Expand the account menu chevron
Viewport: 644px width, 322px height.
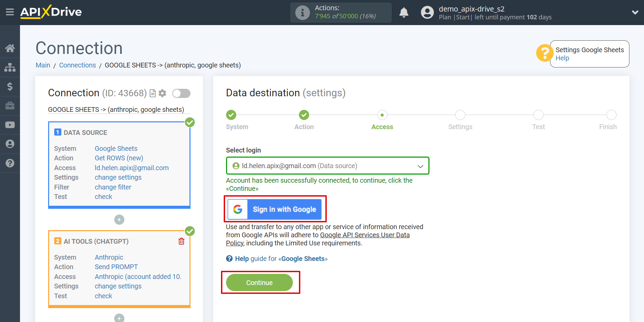click(x=635, y=12)
